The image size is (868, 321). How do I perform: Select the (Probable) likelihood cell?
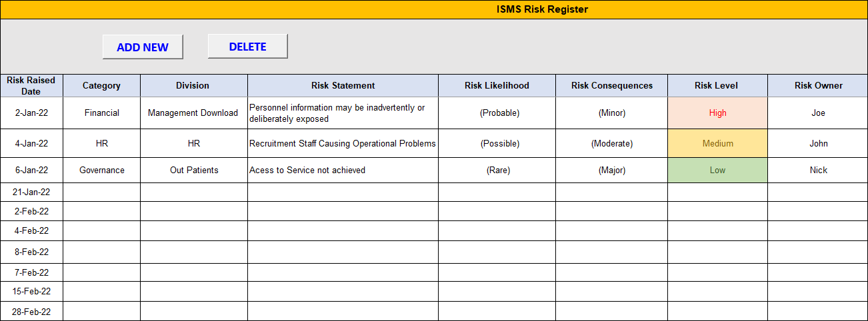point(497,113)
